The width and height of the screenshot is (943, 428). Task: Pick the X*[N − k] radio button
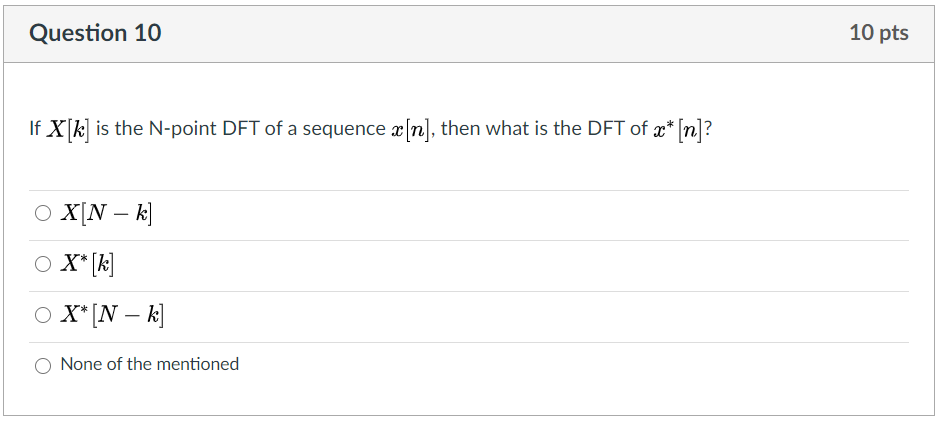(43, 315)
